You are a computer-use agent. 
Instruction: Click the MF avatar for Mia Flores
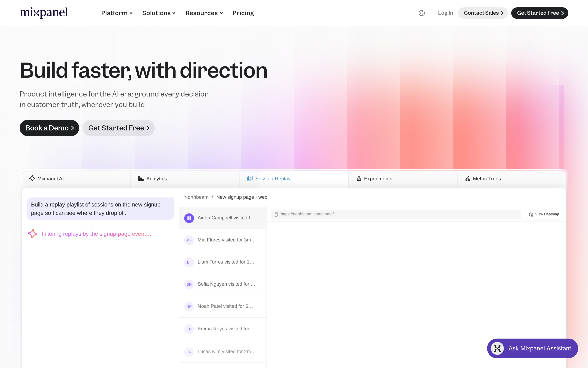click(x=189, y=240)
